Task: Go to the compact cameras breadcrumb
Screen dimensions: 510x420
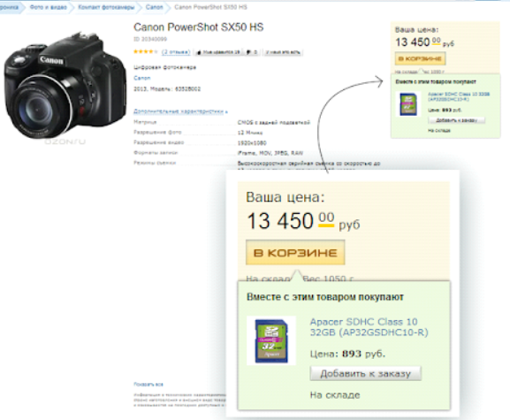Action: (106, 7)
